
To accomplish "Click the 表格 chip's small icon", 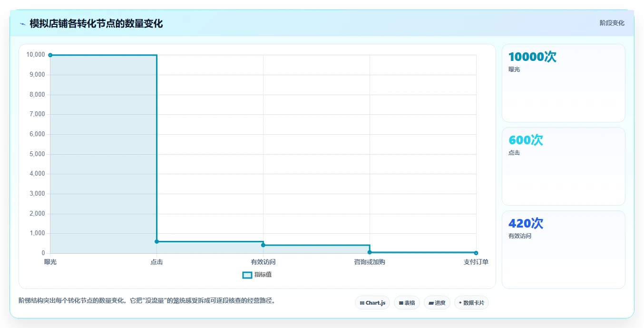I will tap(401, 303).
